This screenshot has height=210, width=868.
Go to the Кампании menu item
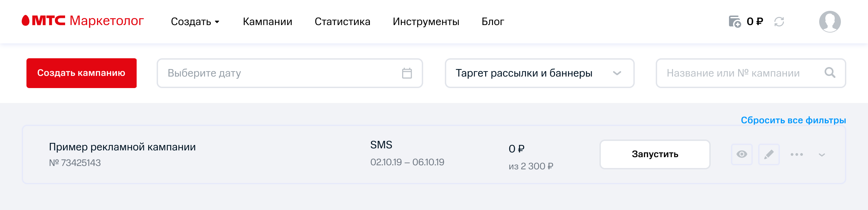tap(268, 22)
